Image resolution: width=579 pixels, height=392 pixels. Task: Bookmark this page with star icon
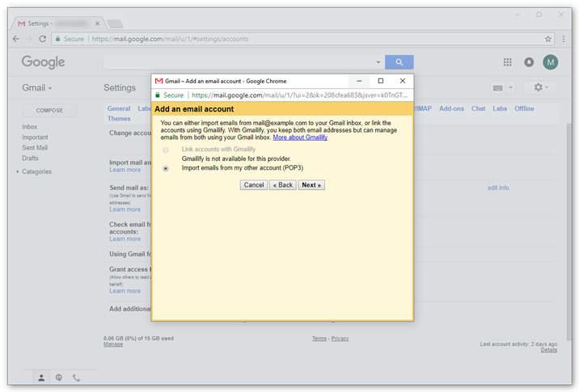click(x=548, y=38)
